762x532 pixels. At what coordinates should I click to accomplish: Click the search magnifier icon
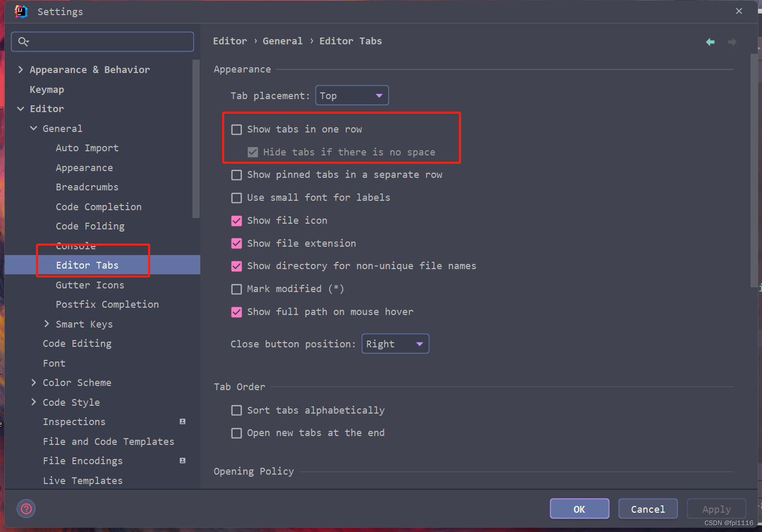[23, 42]
